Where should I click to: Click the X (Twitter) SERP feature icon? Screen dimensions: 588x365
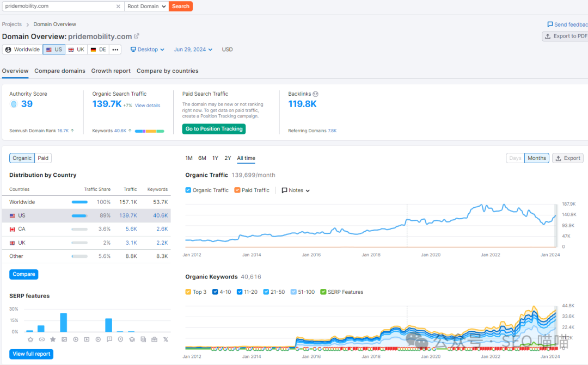coord(166,339)
